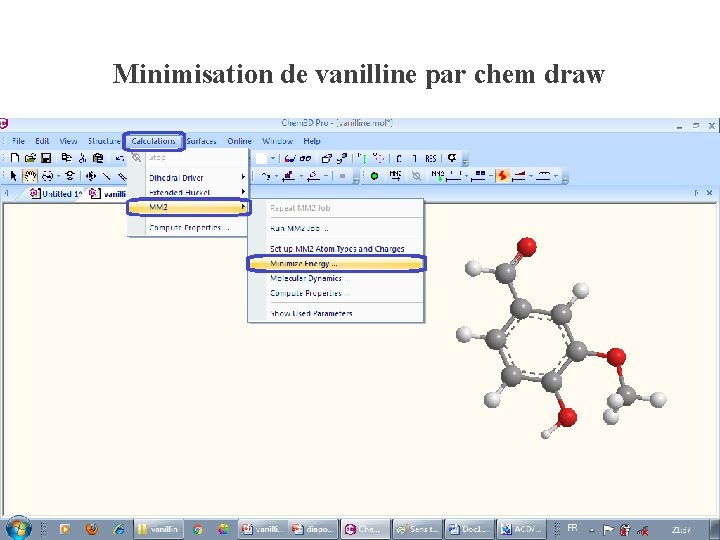Open the Window menu

[277, 141]
